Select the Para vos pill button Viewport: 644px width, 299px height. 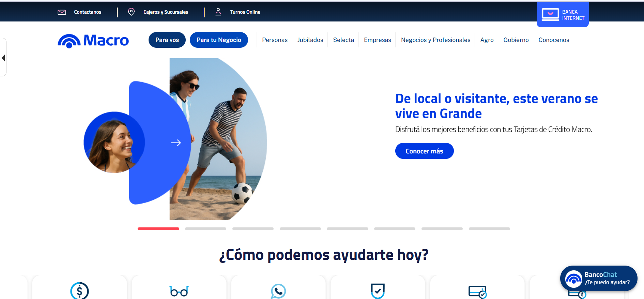point(167,40)
